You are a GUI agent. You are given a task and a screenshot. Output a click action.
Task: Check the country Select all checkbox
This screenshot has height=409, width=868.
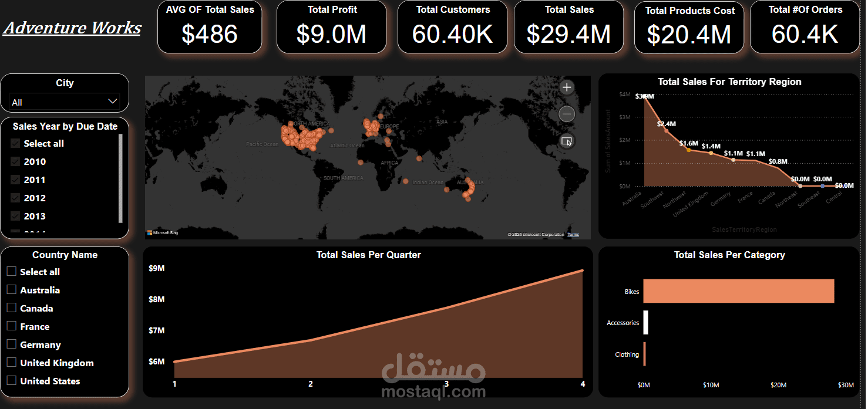point(11,272)
